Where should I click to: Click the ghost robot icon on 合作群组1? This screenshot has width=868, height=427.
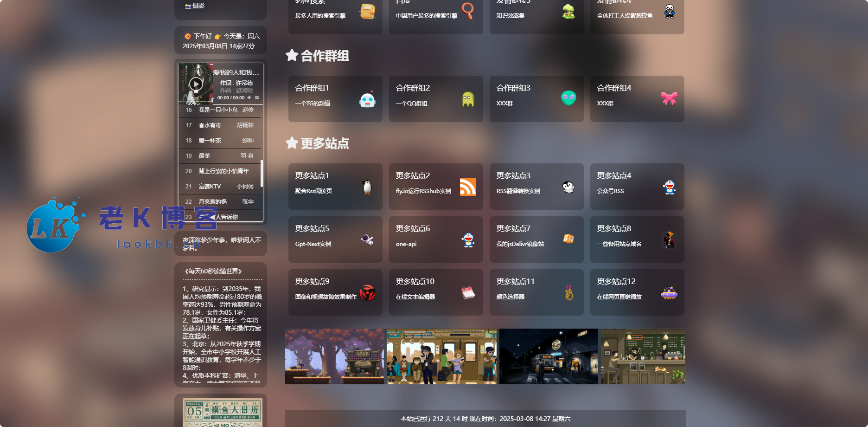(x=367, y=99)
